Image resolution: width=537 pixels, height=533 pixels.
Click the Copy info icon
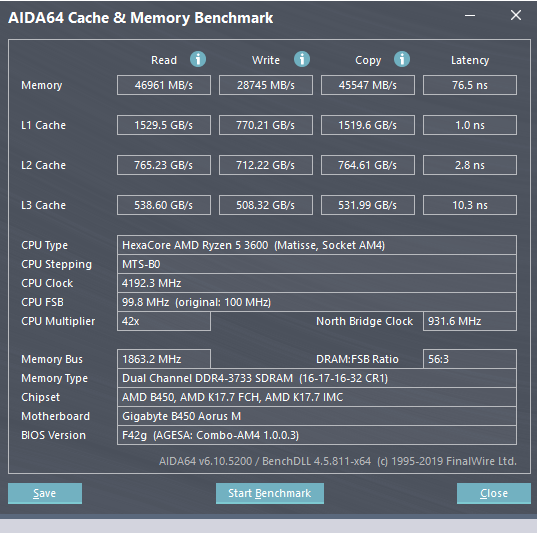pyautogui.click(x=402, y=59)
